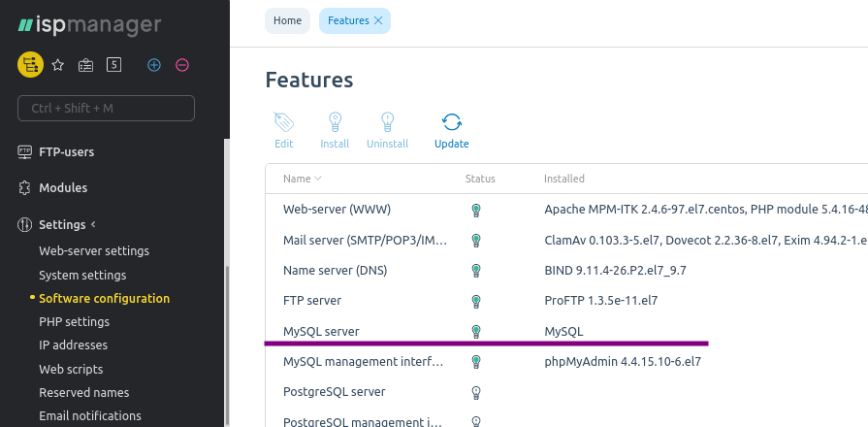Open Email notifications

[x=90, y=416]
